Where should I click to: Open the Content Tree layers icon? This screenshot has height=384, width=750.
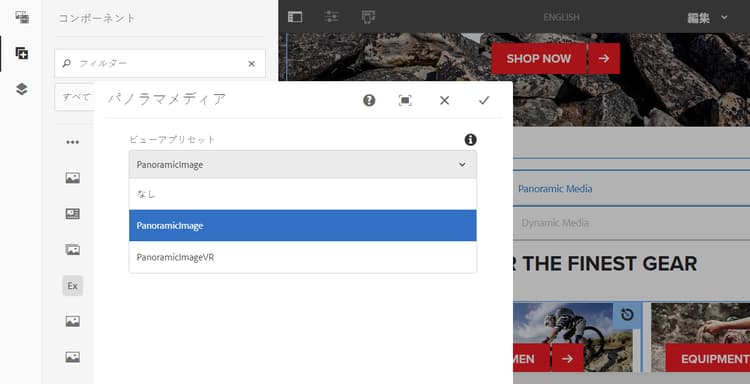22,89
